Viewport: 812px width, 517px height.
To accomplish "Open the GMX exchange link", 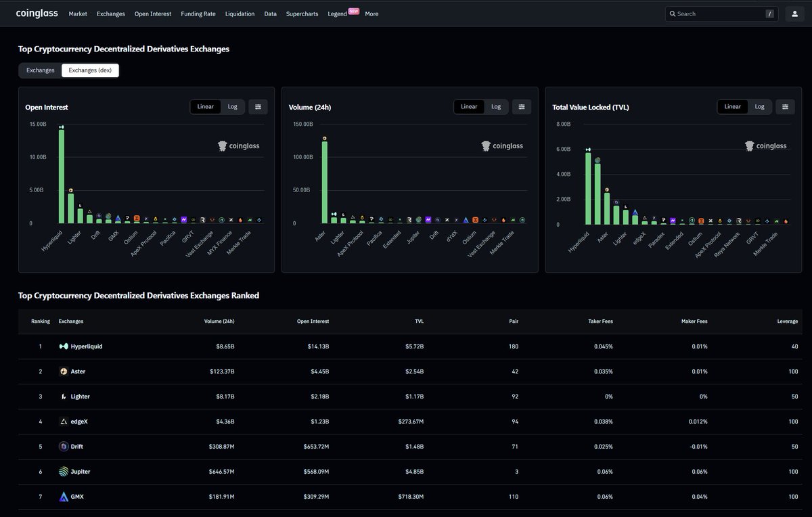I will click(77, 497).
